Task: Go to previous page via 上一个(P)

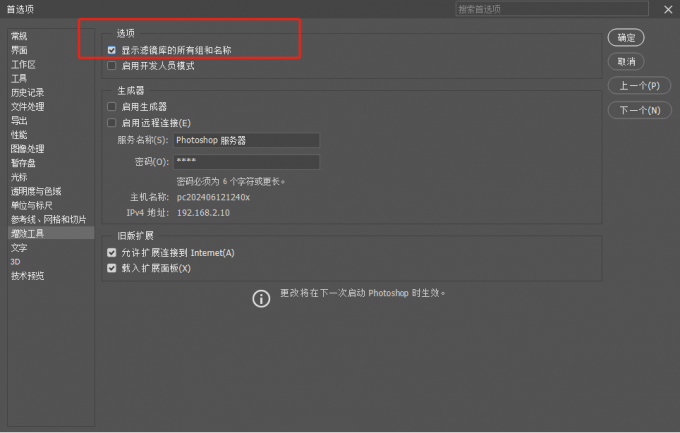Action: [x=639, y=86]
